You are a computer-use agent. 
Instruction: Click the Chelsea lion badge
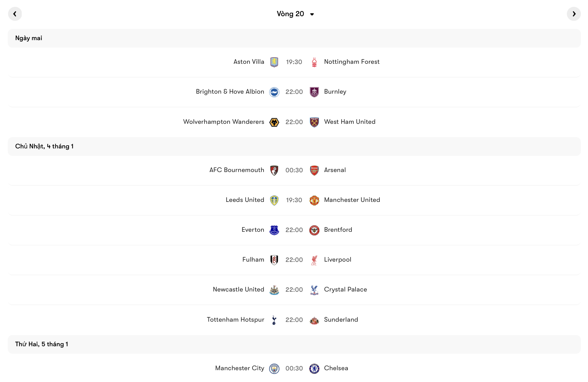click(315, 368)
